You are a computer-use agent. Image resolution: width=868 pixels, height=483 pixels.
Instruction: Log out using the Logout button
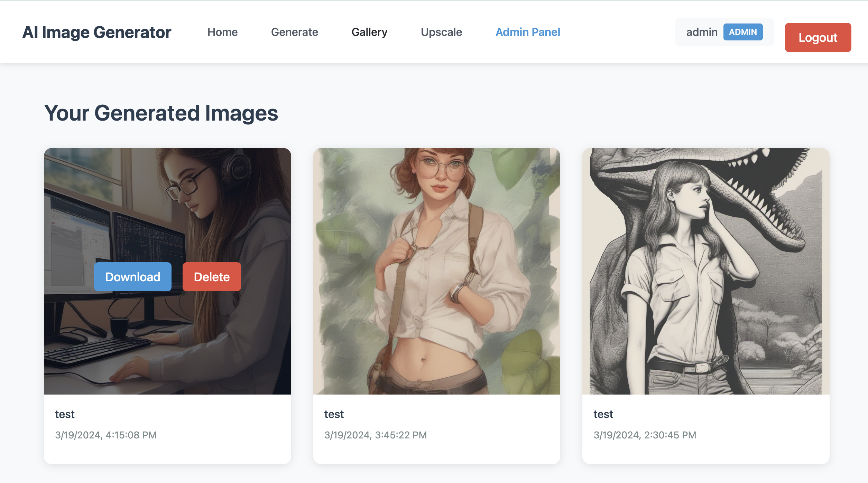818,38
